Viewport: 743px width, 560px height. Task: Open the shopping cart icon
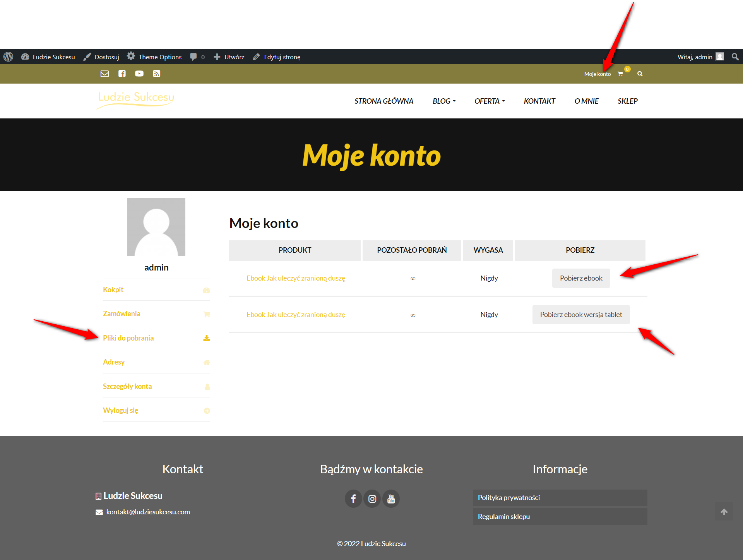[x=620, y=74]
